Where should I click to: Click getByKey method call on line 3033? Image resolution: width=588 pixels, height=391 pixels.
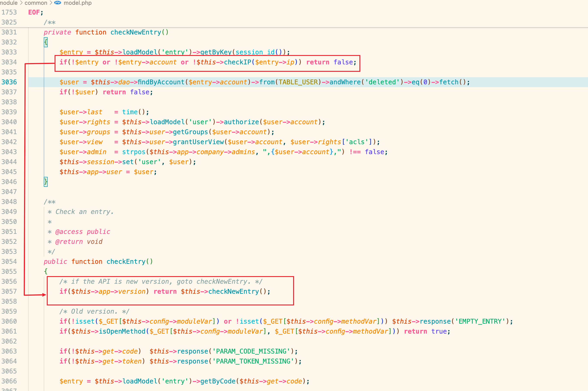click(x=216, y=52)
